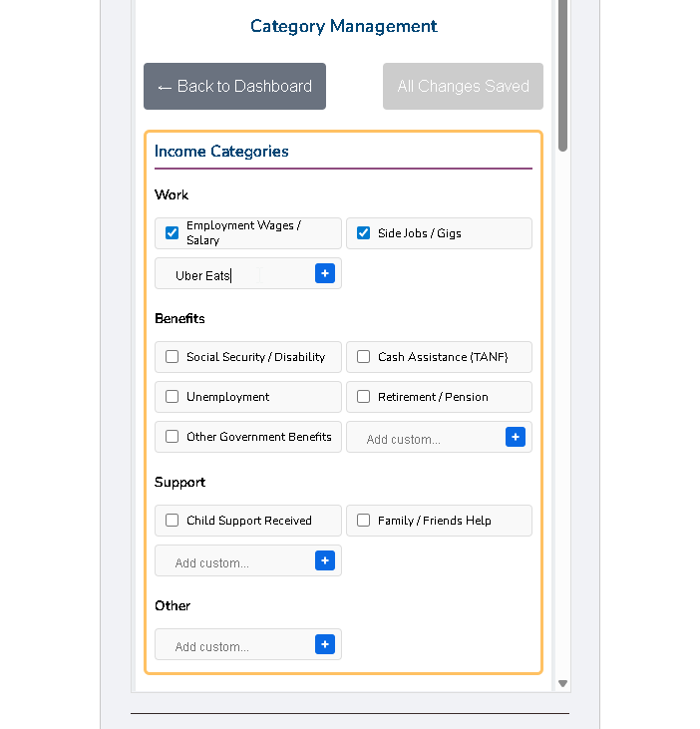Select Retirement / Pension checkbox
The width and height of the screenshot is (700, 729).
pos(364,397)
